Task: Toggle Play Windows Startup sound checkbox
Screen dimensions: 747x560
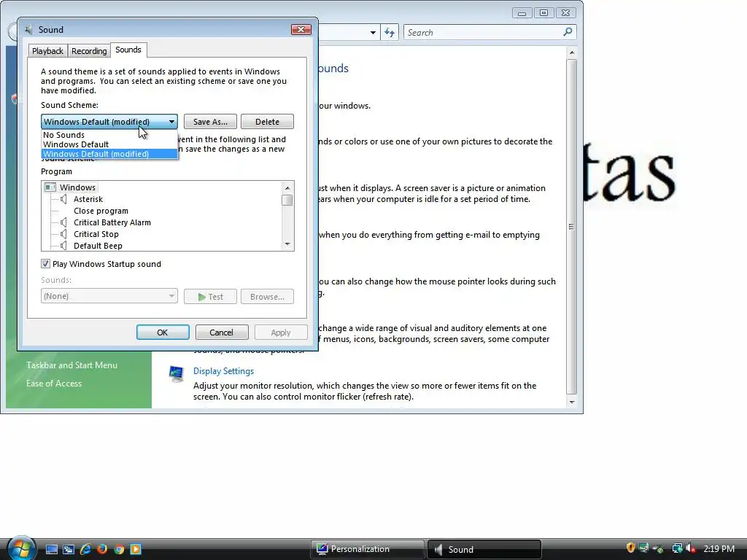Action: [46, 264]
